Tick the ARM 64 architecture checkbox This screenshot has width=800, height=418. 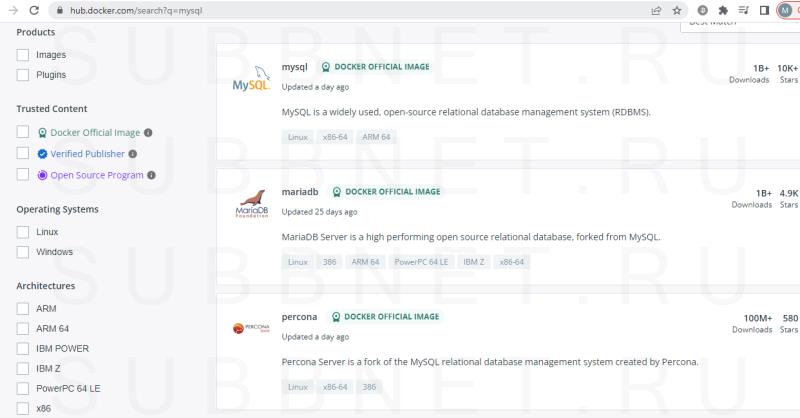click(23, 329)
